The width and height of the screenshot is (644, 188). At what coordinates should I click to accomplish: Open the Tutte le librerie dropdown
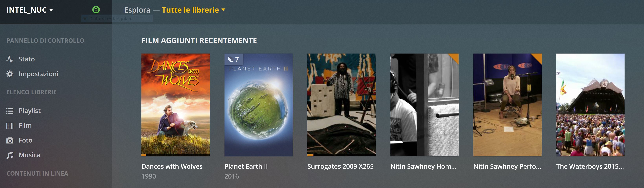pos(193,10)
